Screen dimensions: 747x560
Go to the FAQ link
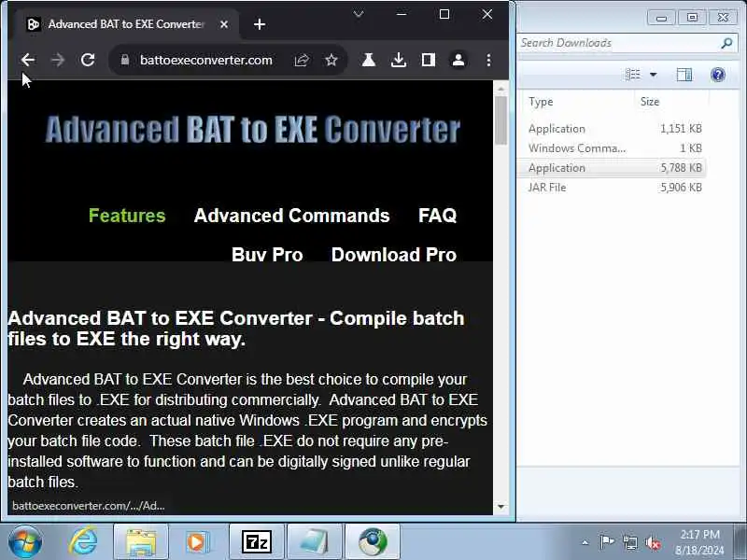pos(437,216)
